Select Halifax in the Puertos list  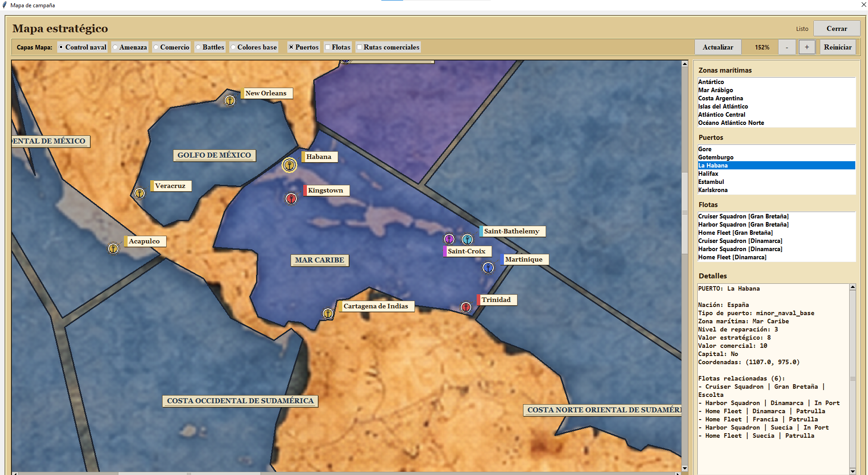pyautogui.click(x=776, y=173)
